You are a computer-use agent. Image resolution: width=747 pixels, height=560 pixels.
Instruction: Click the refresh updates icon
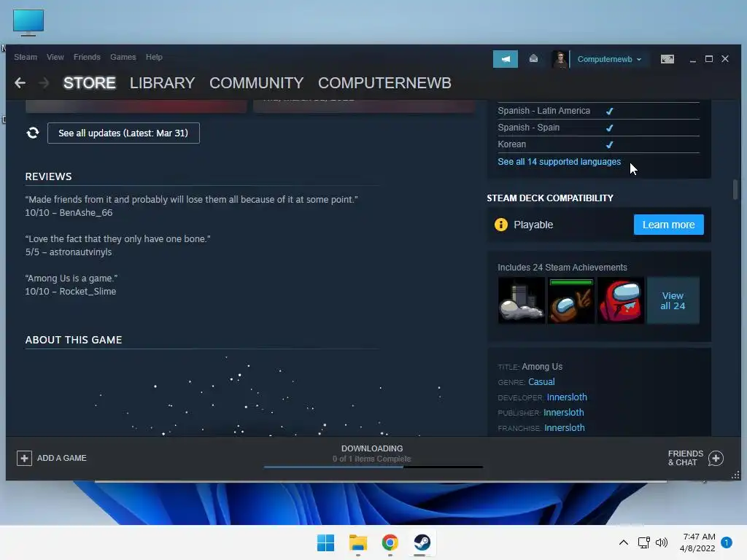coord(33,133)
